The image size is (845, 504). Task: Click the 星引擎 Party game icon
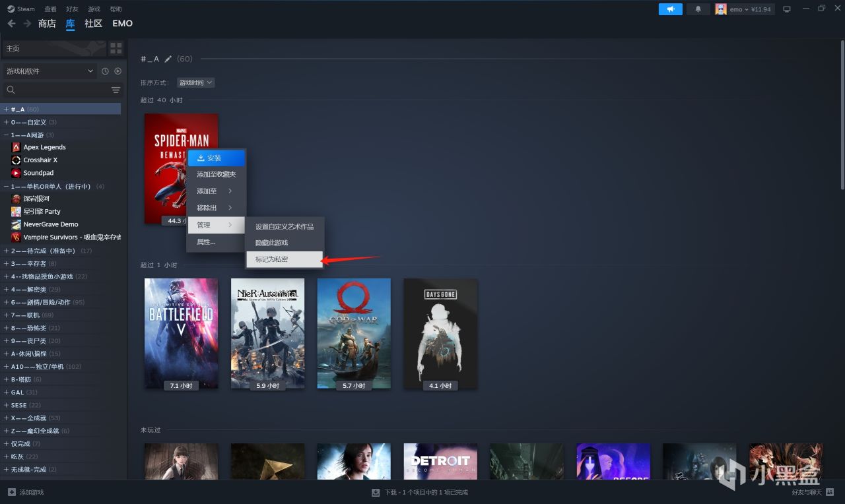point(17,212)
